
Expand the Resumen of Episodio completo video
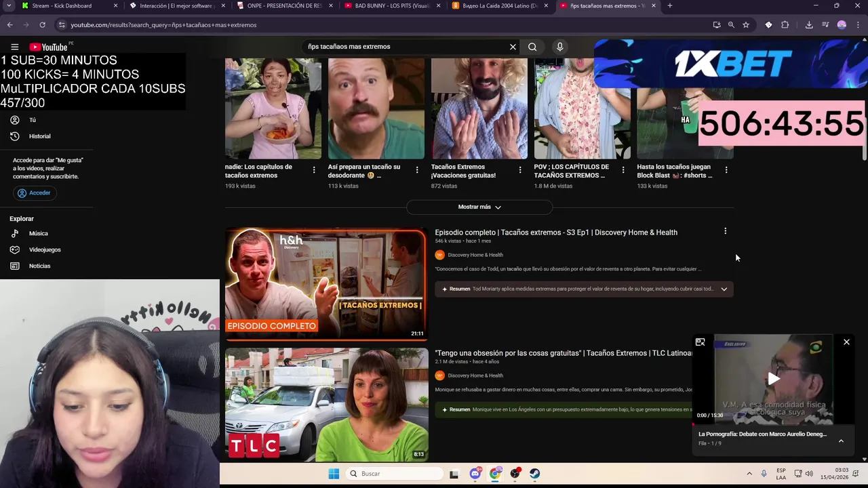point(724,289)
